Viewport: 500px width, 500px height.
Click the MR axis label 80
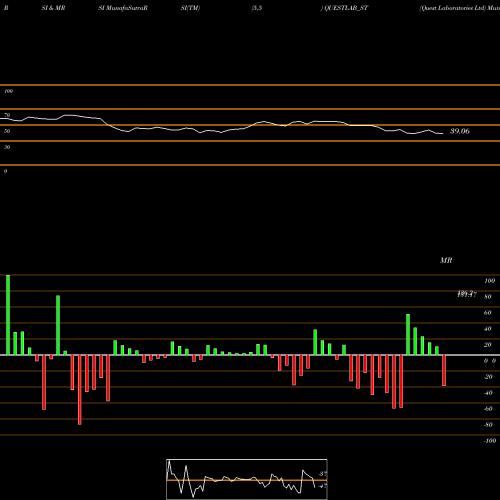click(488, 297)
